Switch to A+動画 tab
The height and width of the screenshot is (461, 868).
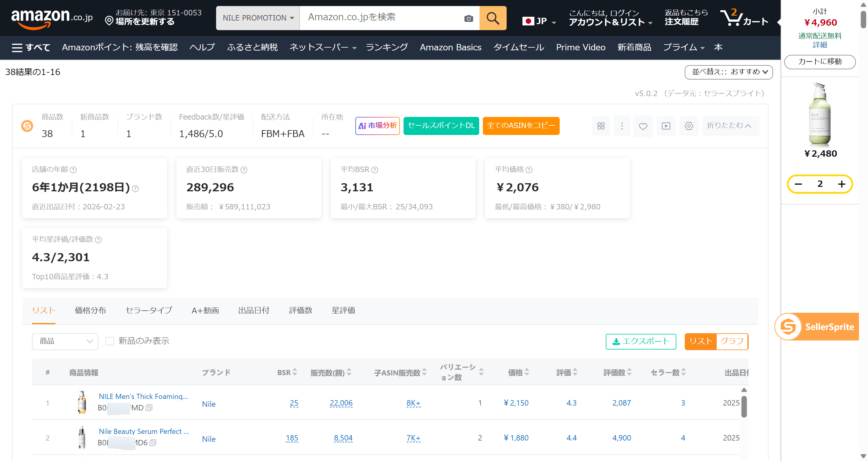point(205,310)
